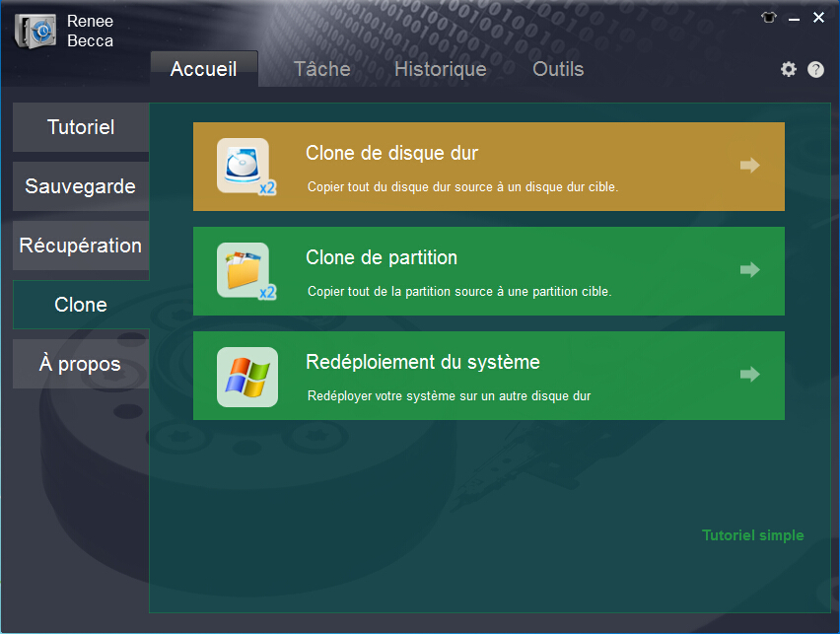The width and height of the screenshot is (840, 634).
Task: Click the Windows flag redeployment icon
Action: (246, 377)
